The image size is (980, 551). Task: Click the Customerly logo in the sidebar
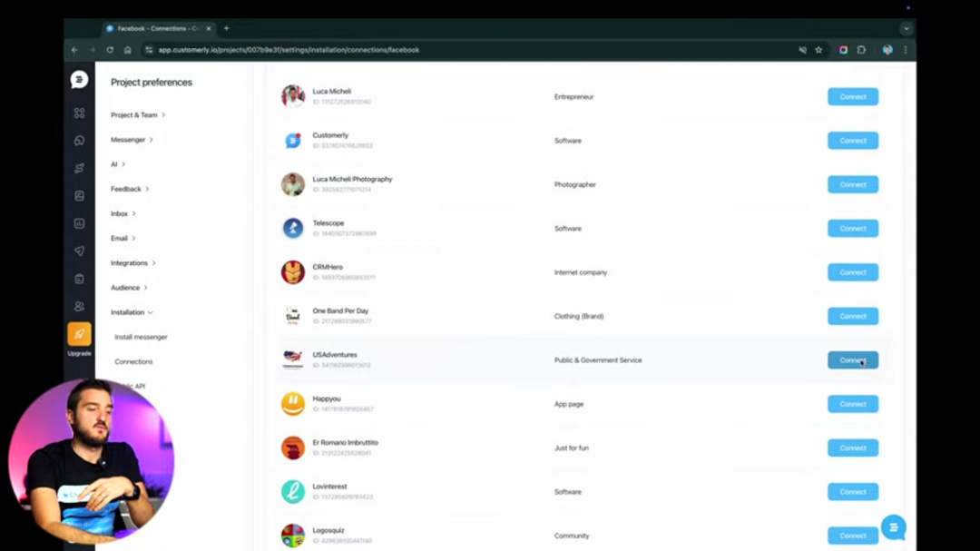pos(79,80)
